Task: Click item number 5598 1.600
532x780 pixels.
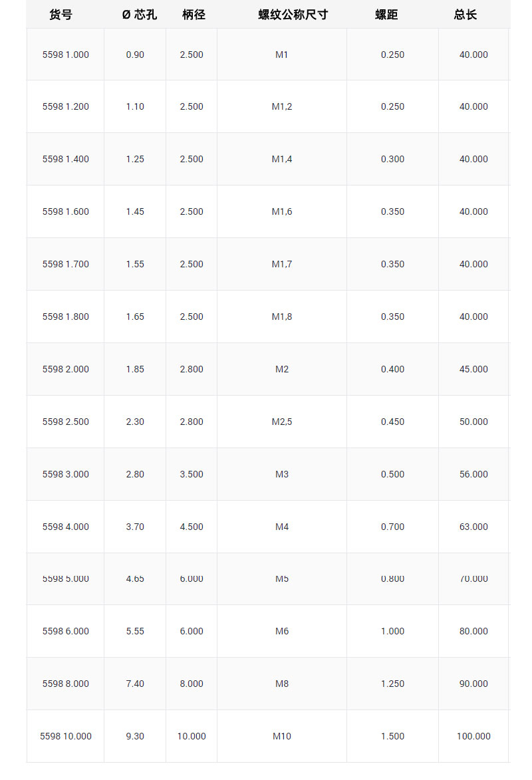Action: click(65, 211)
